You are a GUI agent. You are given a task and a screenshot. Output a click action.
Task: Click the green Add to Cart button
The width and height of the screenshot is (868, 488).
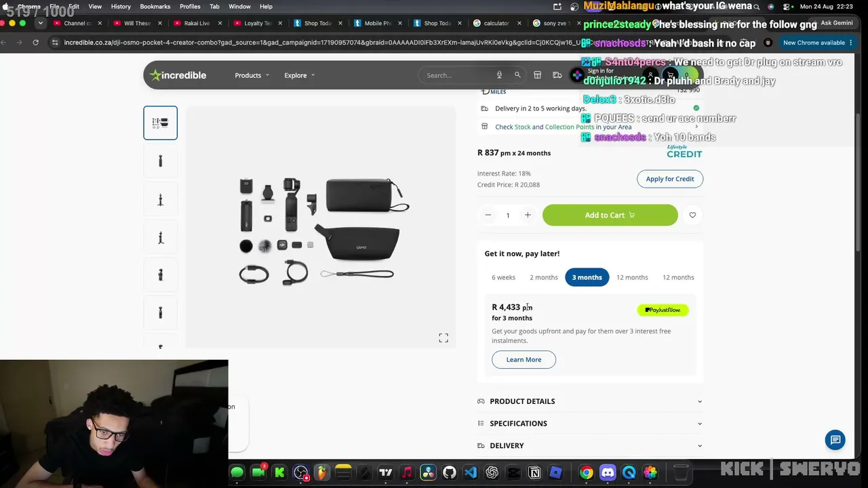coord(610,215)
